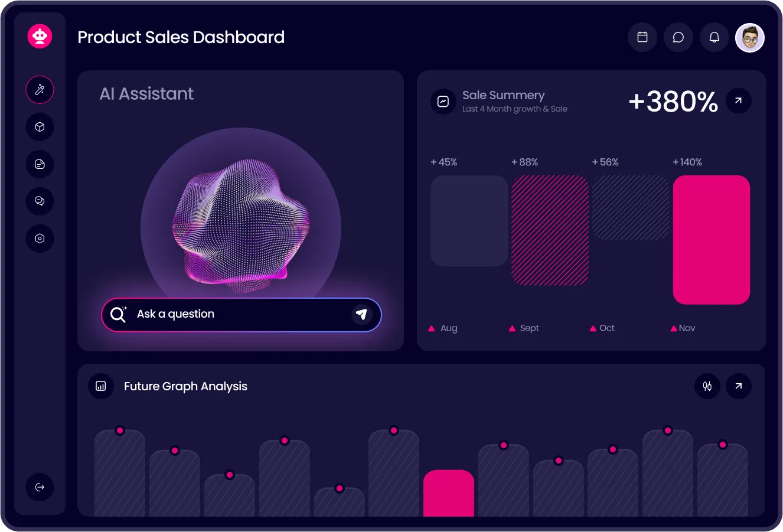This screenshot has height=532, width=783.
Task: Open the calendar icon in header
Action: point(642,37)
